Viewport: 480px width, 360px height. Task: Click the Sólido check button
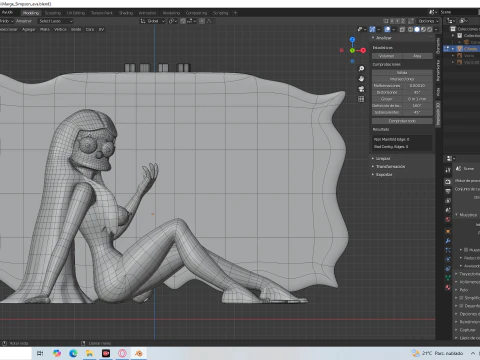(402, 73)
